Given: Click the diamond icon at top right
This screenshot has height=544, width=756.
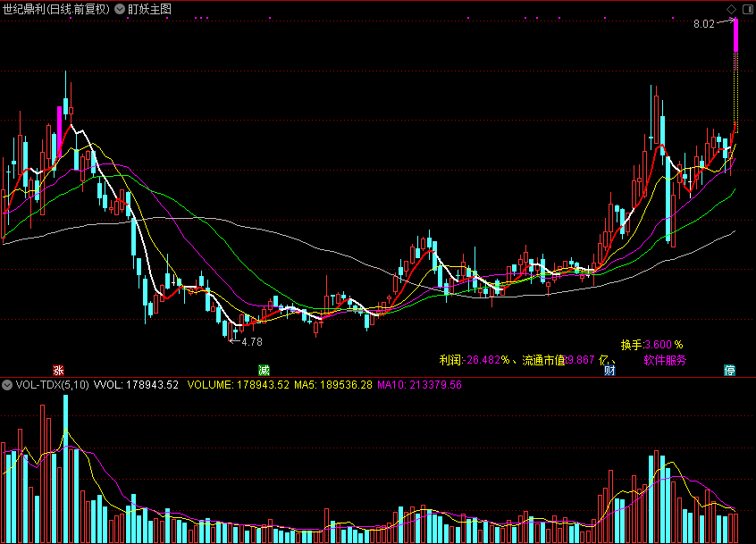Looking at the screenshot, I should pyautogui.click(x=732, y=9).
